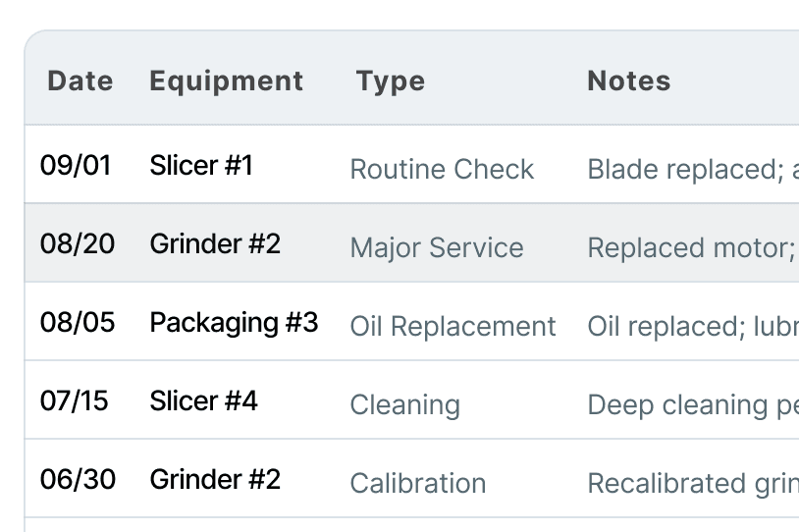Click the Cleaning type cell

point(405,404)
